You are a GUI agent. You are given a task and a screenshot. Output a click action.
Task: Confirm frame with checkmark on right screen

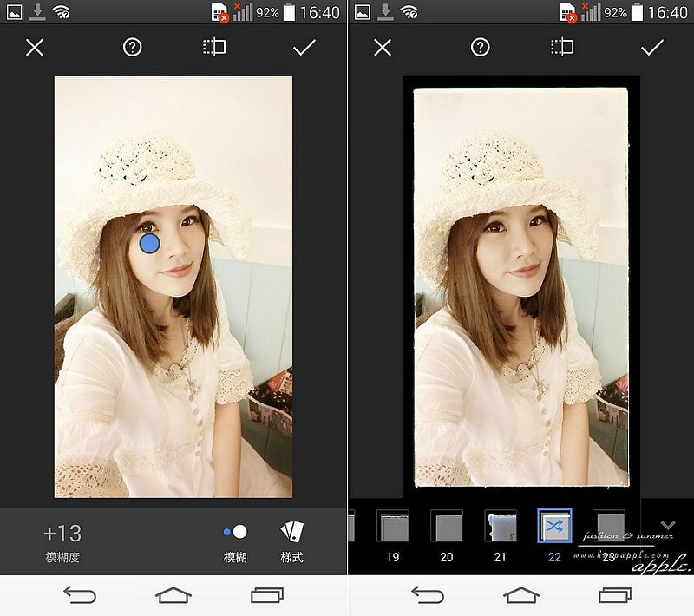point(651,48)
